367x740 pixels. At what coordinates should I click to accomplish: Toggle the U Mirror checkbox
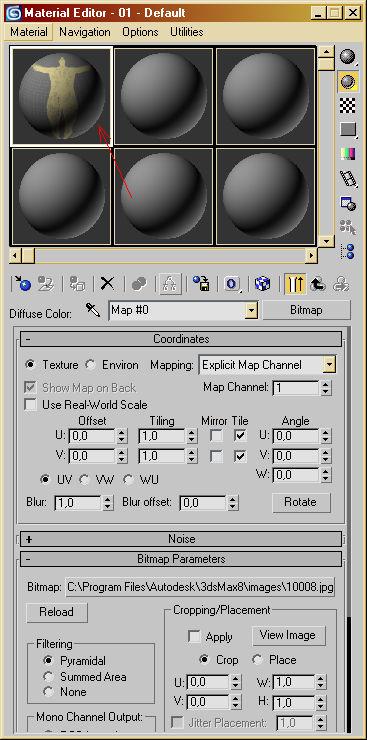click(217, 436)
